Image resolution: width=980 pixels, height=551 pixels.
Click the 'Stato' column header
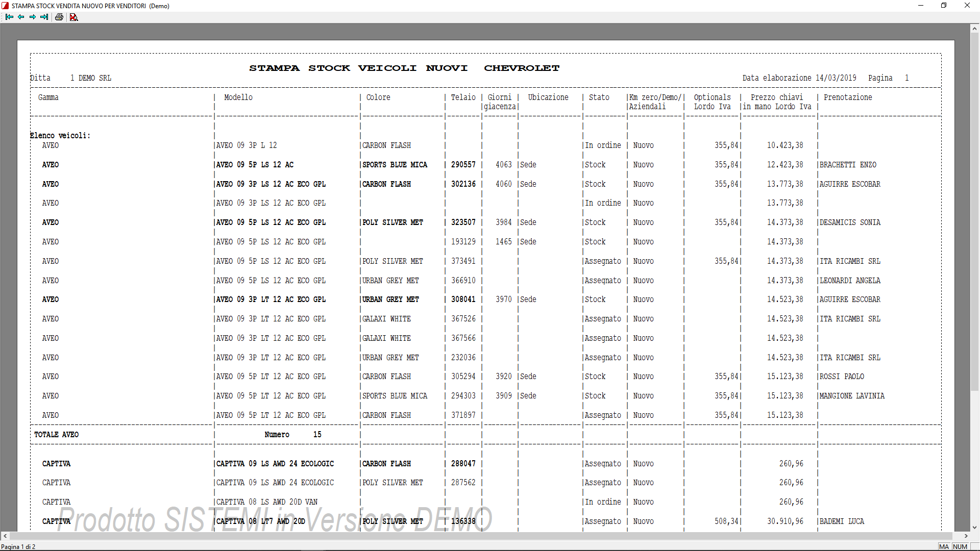click(599, 97)
